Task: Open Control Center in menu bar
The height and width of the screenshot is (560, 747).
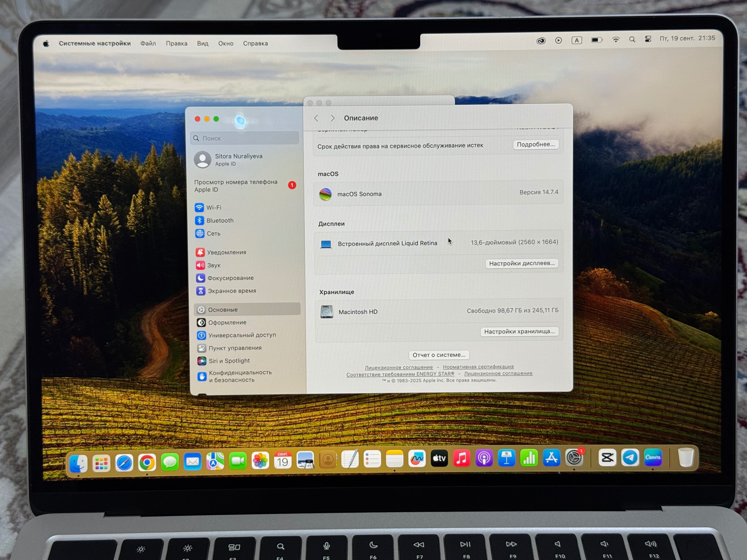Action: 648,39
